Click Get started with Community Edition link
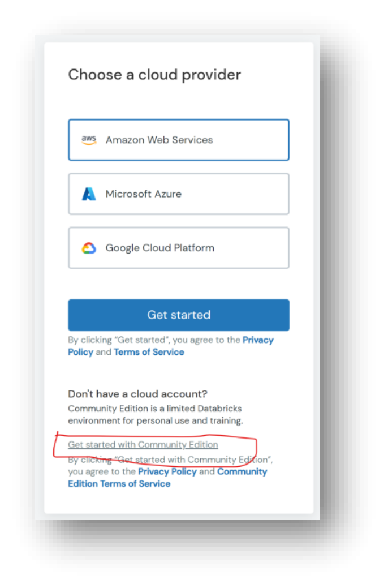Image resolution: width=388 pixels, height=588 pixels. (143, 445)
